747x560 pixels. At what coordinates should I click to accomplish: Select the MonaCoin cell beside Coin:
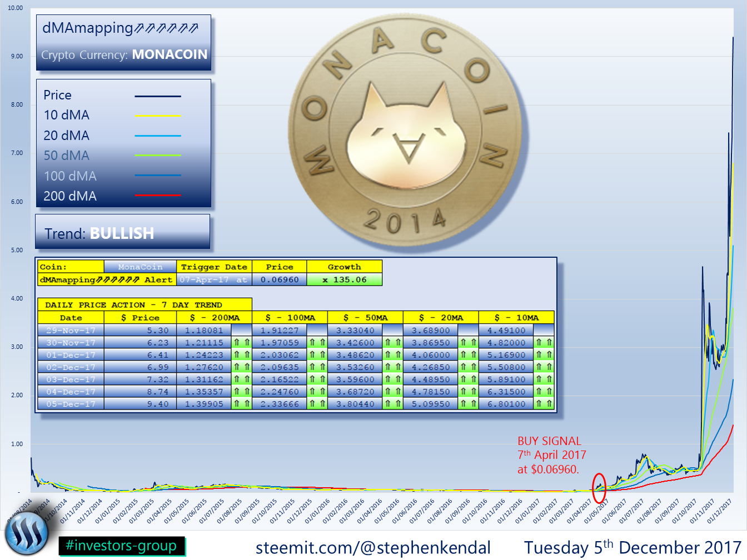tap(140, 267)
